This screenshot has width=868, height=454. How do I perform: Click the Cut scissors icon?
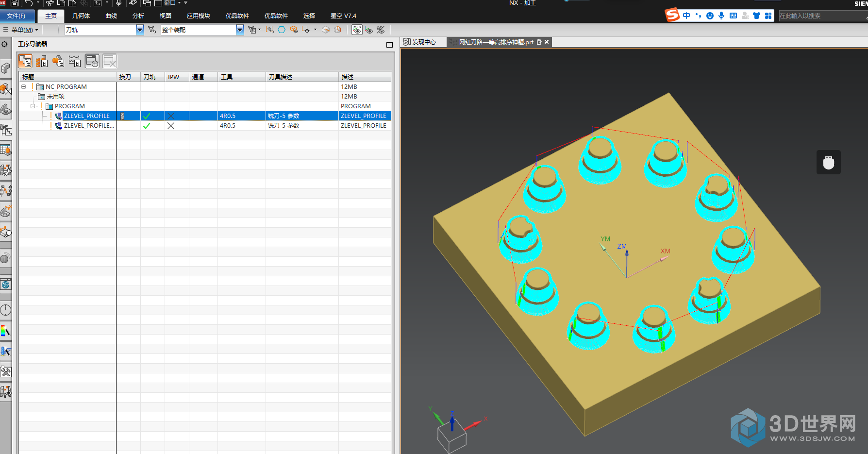pos(50,3)
